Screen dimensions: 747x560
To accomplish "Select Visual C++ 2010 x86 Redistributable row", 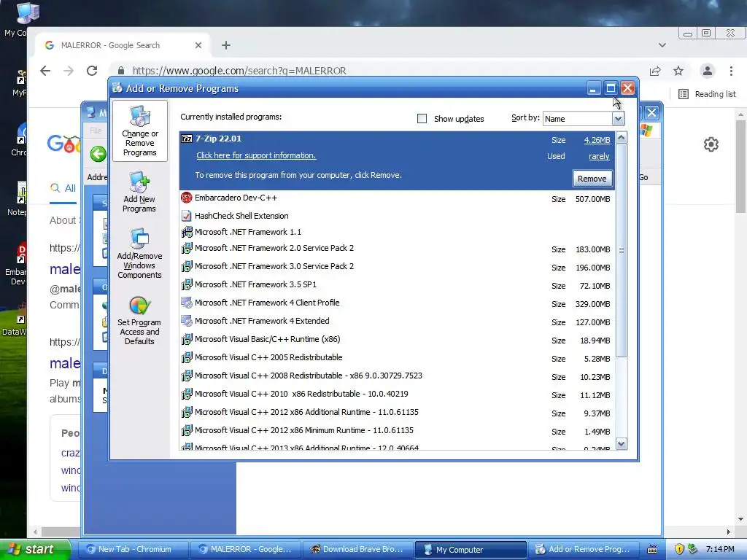I will click(398, 394).
